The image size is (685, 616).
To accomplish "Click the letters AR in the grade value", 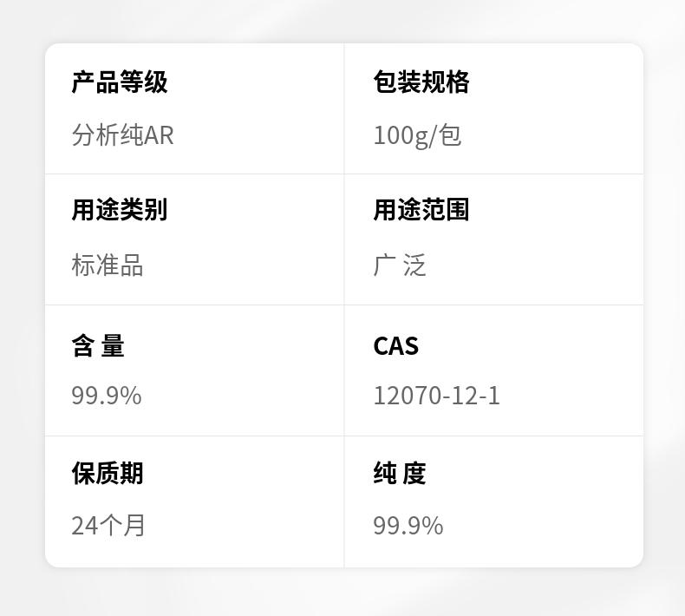I will point(159,135).
